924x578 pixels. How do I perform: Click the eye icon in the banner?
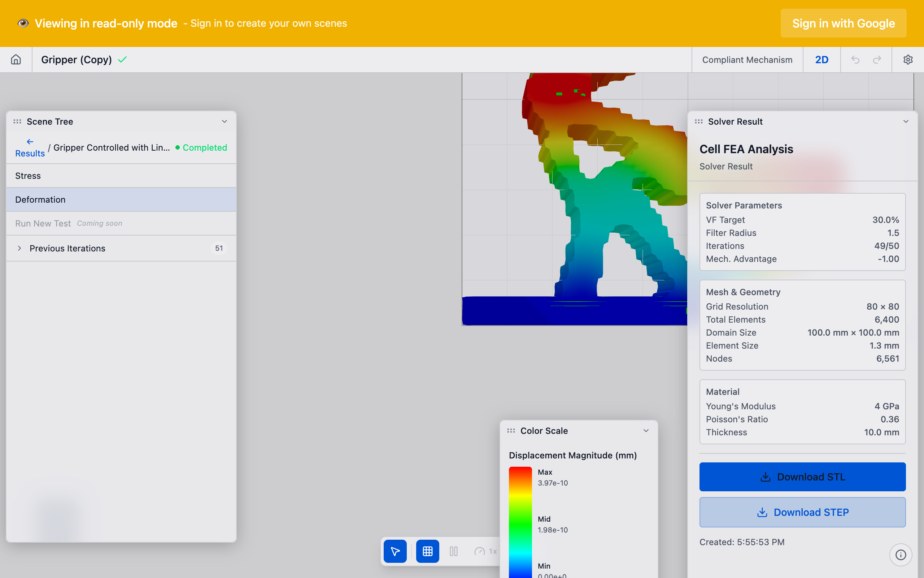[x=23, y=23]
